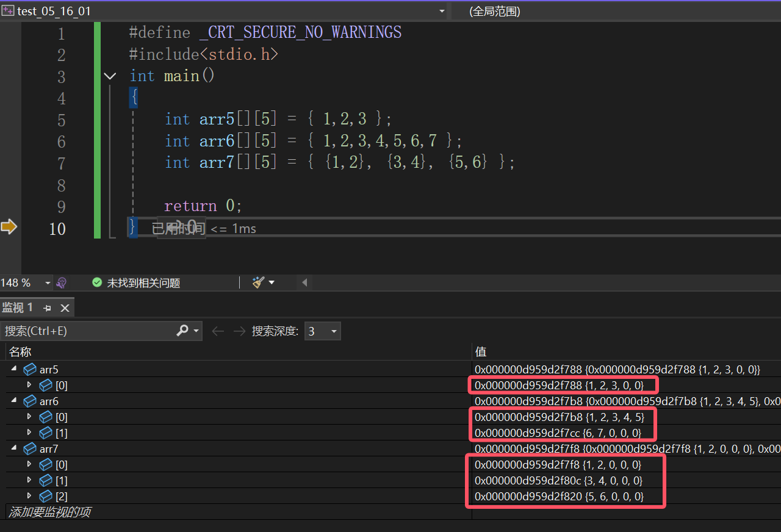This screenshot has width=781, height=532.
Task: Open the search options dropdown arrow
Action: (196, 331)
